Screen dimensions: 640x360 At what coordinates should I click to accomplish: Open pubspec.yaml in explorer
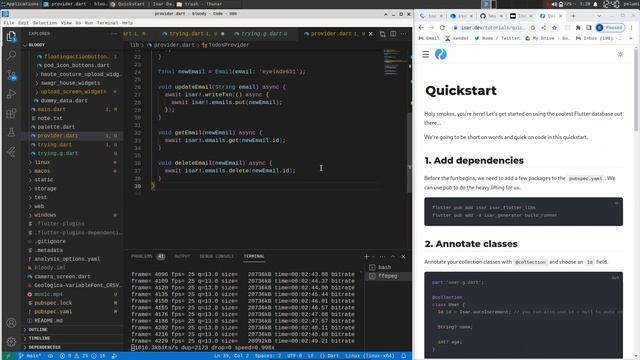tap(53, 312)
